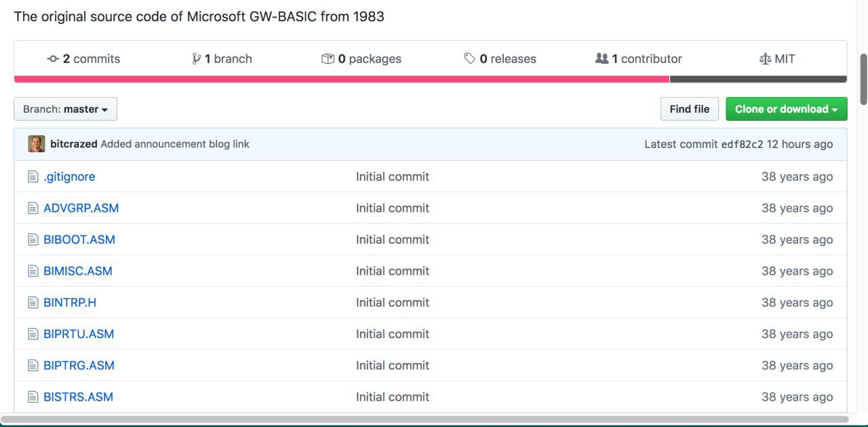Click the bitcrazed avatar thumbnail
868x427 pixels.
(37, 144)
